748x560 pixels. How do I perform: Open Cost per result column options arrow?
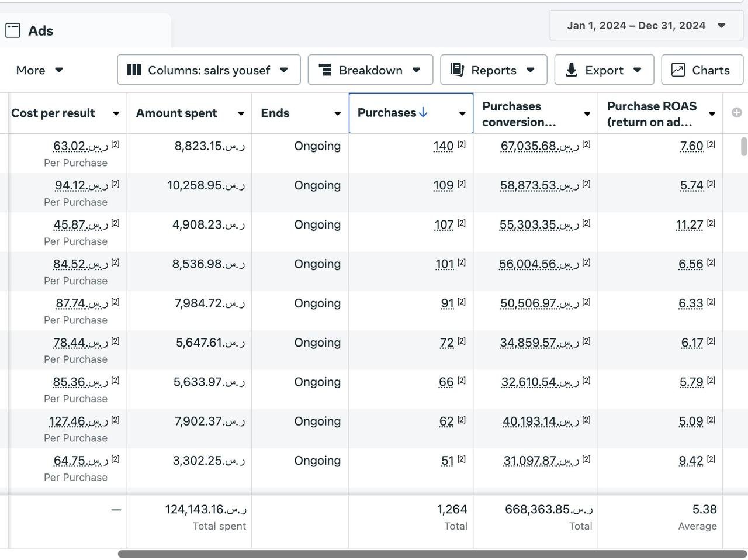tap(116, 113)
